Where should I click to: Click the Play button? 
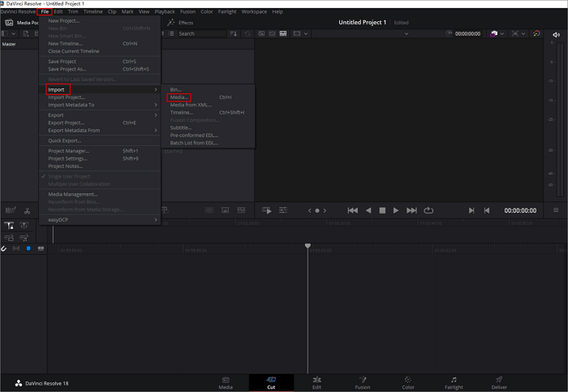396,210
